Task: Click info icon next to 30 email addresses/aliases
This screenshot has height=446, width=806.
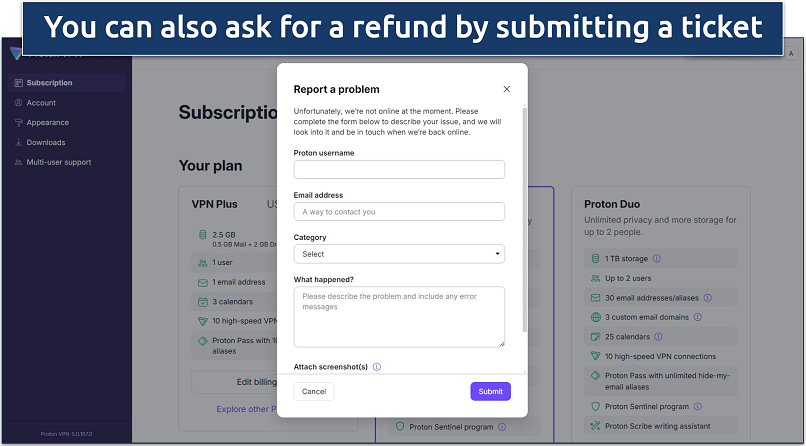Action: [707, 297]
